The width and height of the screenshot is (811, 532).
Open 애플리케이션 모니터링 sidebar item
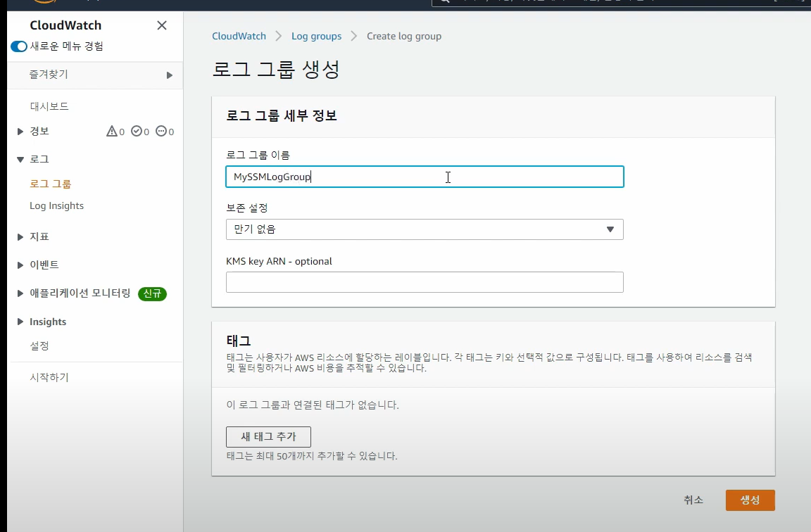coord(80,293)
